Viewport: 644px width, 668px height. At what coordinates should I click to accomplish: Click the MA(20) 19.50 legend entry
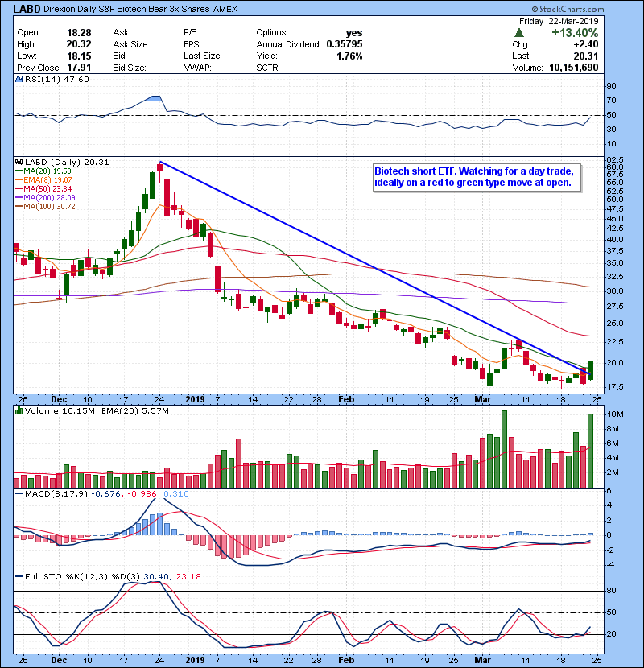43,171
